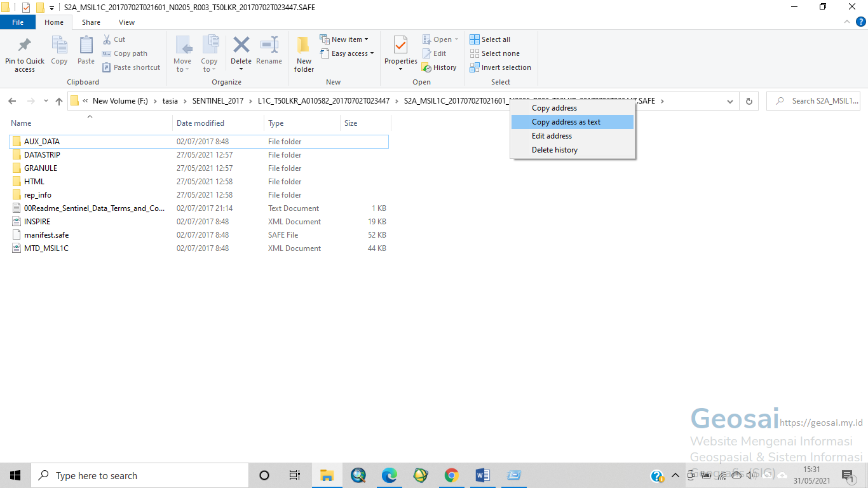Sort by the Name column header
This screenshot has height=488, width=868.
(89, 123)
